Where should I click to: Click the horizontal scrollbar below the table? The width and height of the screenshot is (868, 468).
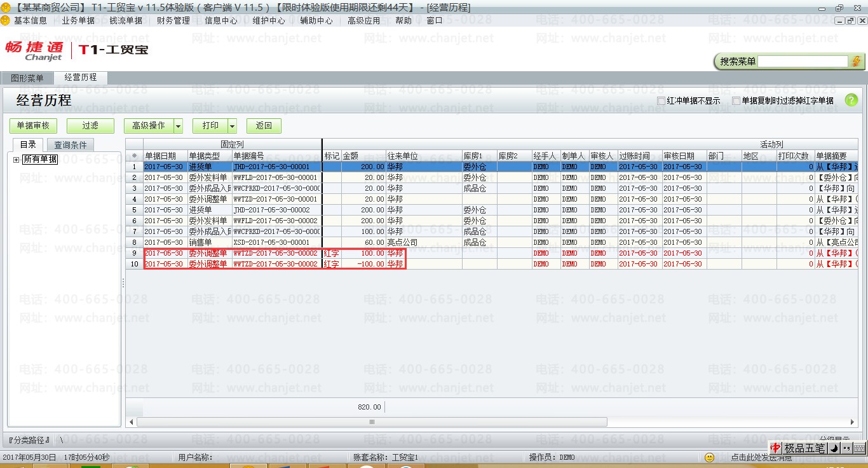[372, 422]
